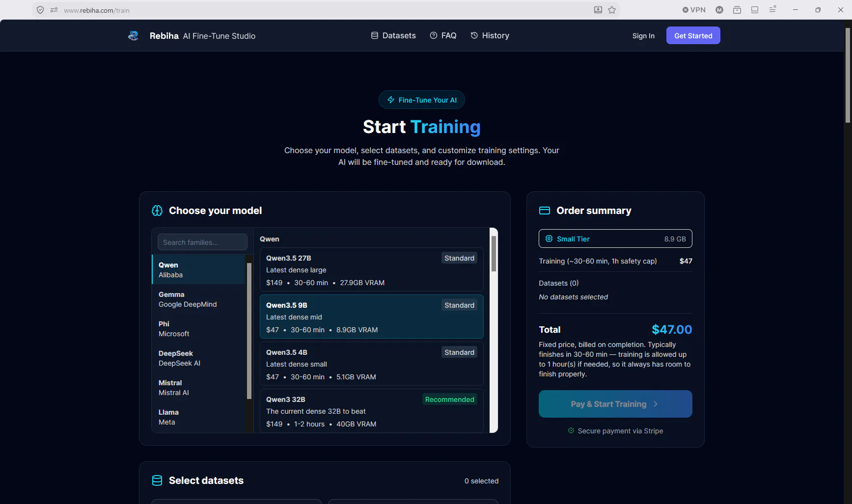Click the card icon beside Order summary

[x=545, y=211]
